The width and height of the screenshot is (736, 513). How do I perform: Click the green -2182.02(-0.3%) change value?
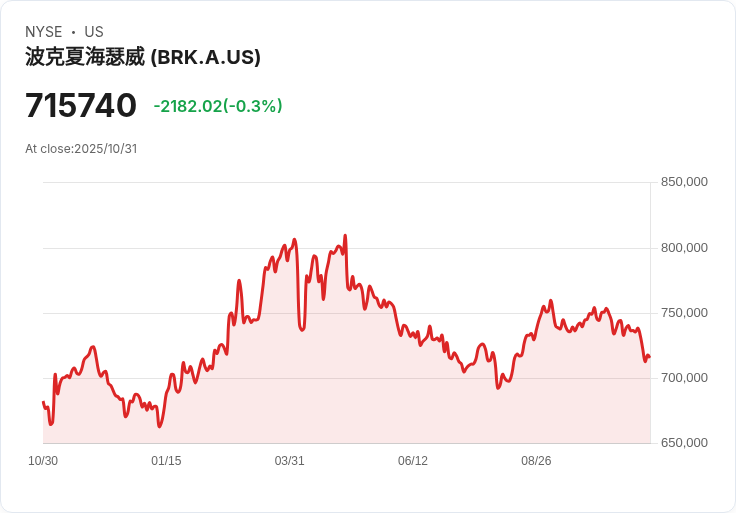218,106
